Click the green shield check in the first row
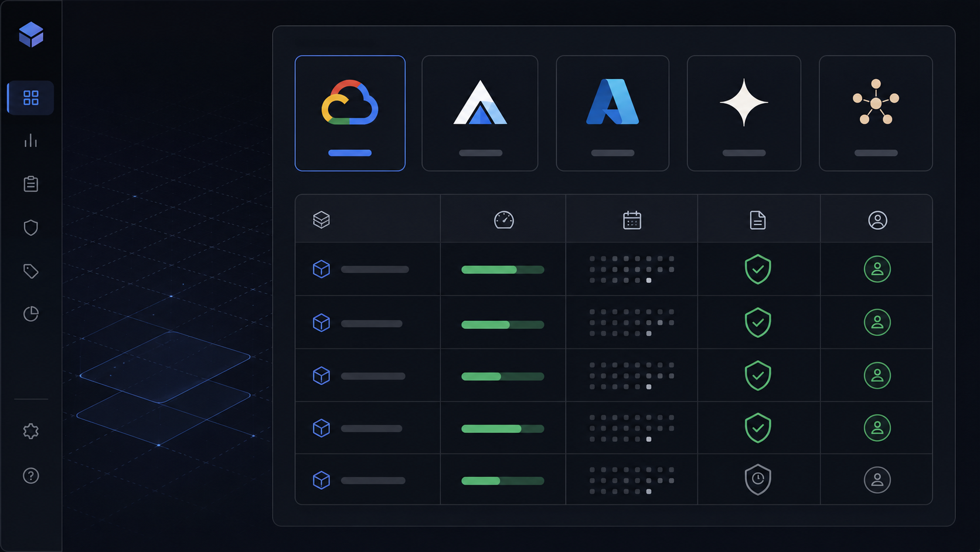Viewport: 980px width, 552px height. [758, 269]
